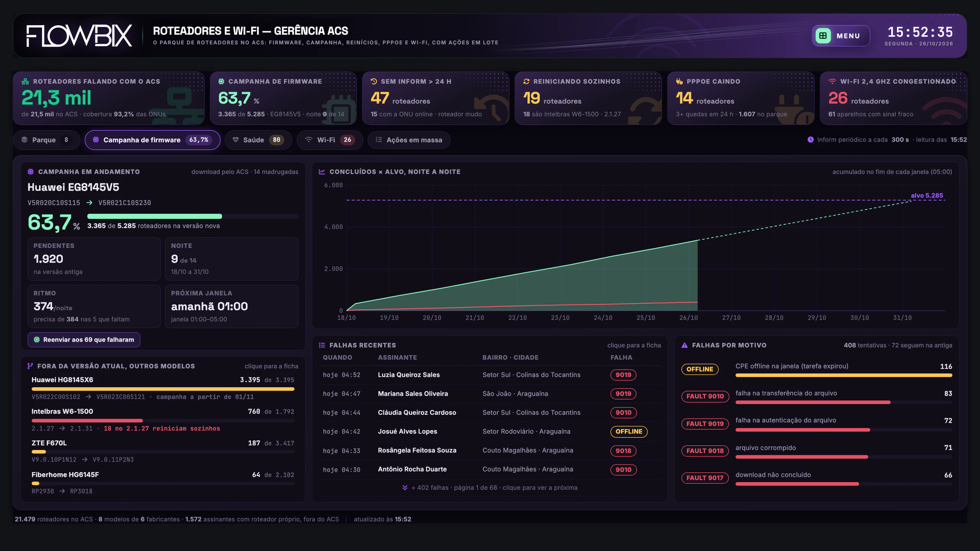Click the warning triangle beside Falhas por motivo
Screen dimensions: 980x551
(684, 345)
